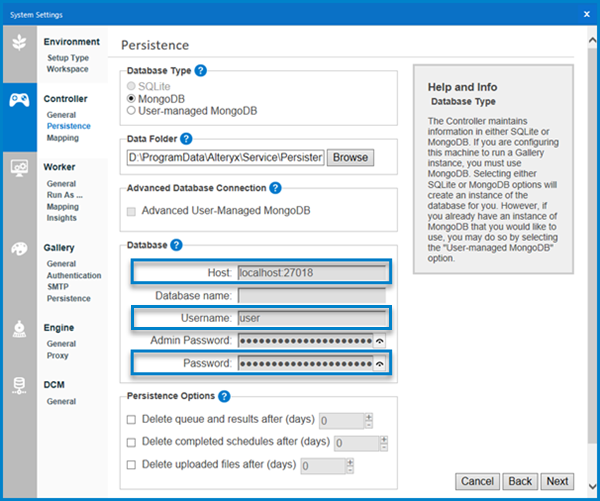Click the scrollbar down arrow
600x501 pixels.
click(x=592, y=486)
